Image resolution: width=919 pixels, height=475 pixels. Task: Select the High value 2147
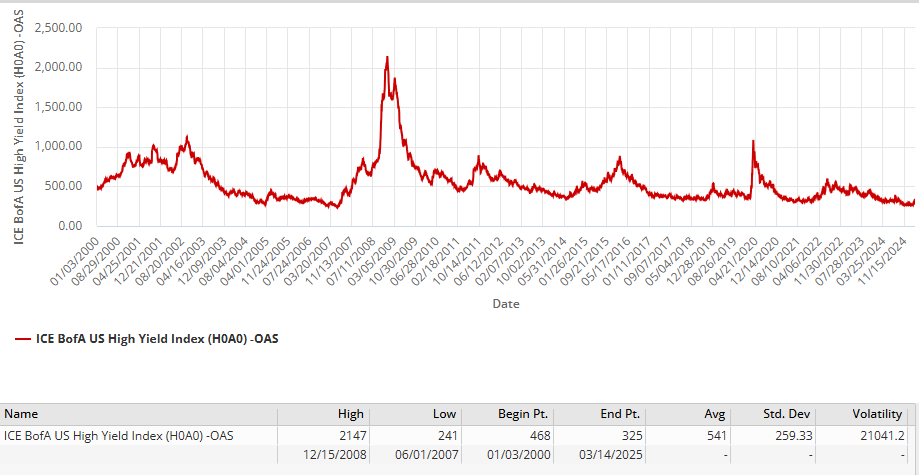click(x=352, y=435)
